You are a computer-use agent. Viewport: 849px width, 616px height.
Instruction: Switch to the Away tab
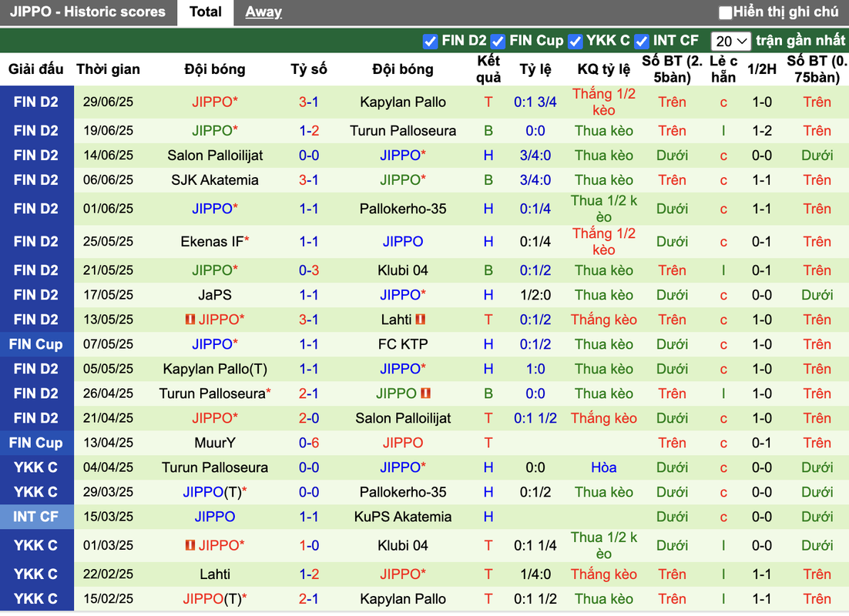(x=263, y=12)
